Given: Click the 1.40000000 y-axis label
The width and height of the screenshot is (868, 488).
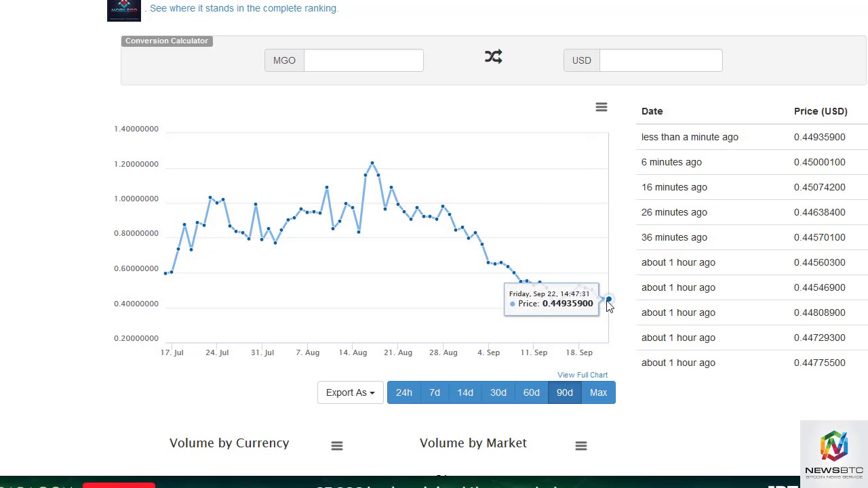Looking at the screenshot, I should [136, 129].
